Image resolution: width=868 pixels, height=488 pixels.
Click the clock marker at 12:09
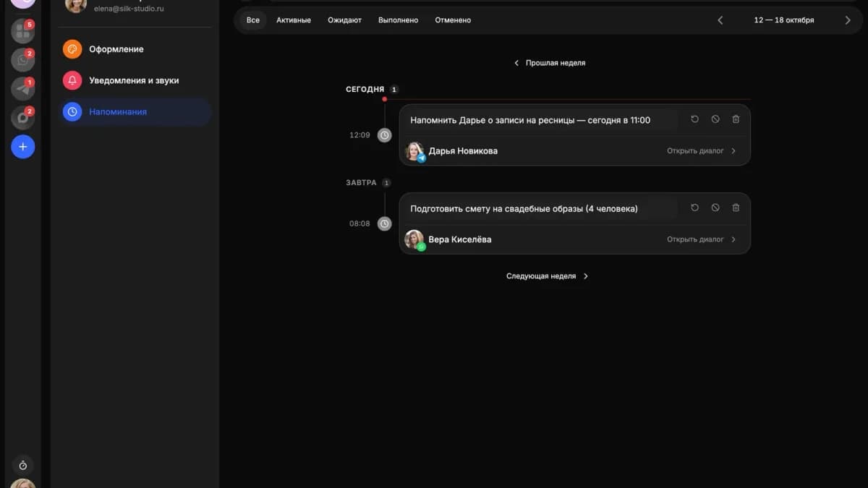tap(385, 135)
